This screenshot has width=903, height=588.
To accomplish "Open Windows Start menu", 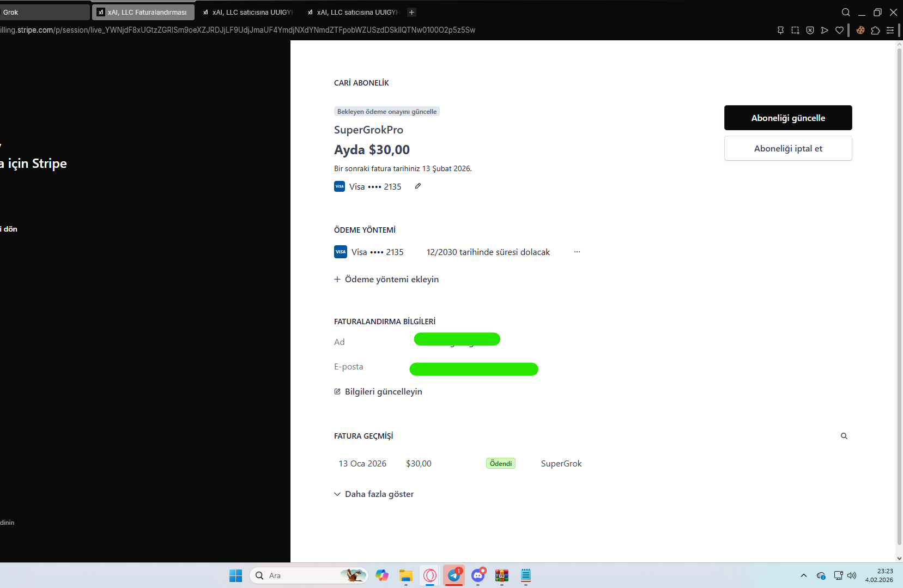I will pyautogui.click(x=235, y=575).
